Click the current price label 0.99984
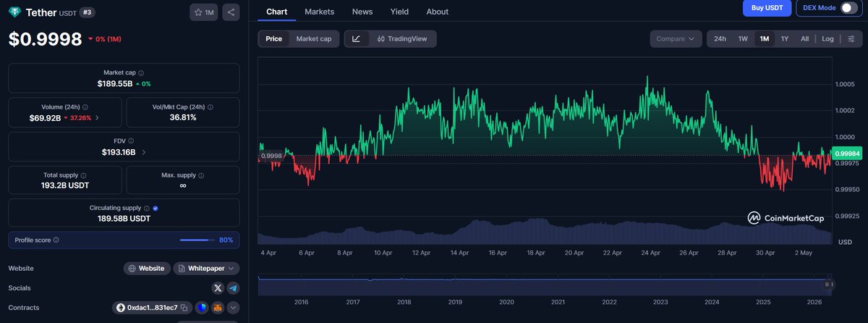 846,154
